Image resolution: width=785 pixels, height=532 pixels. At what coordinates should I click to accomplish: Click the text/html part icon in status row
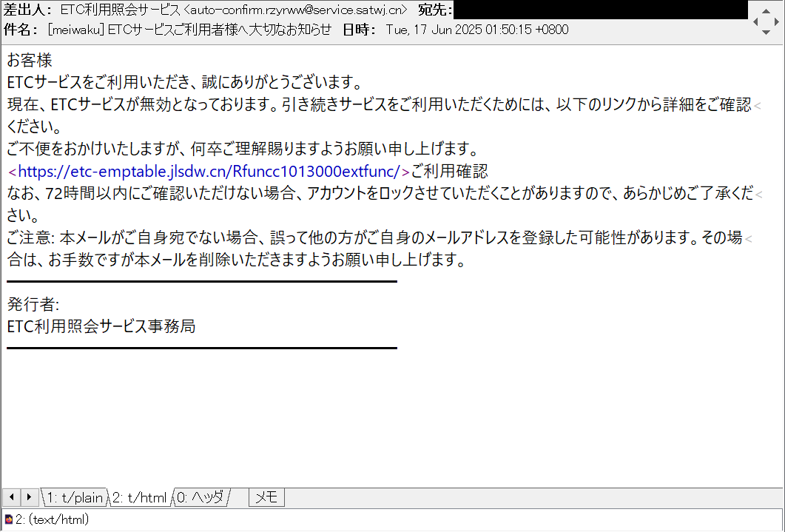pos(9,519)
